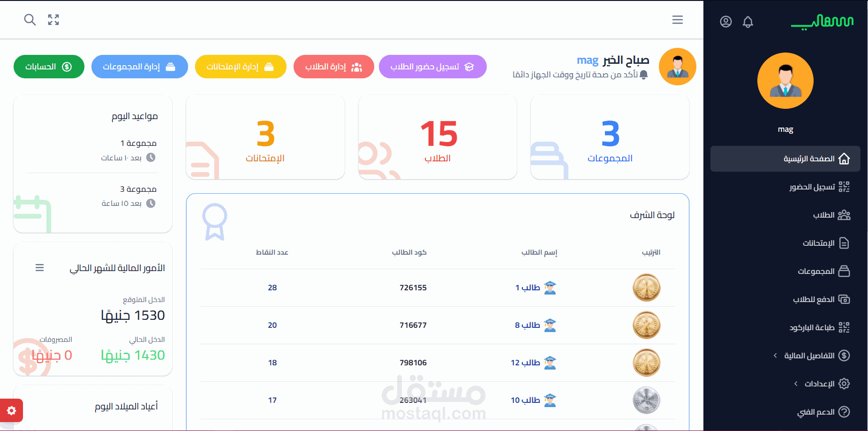Click the لوحة الشرف heading
The image size is (868, 431).
click(x=652, y=215)
